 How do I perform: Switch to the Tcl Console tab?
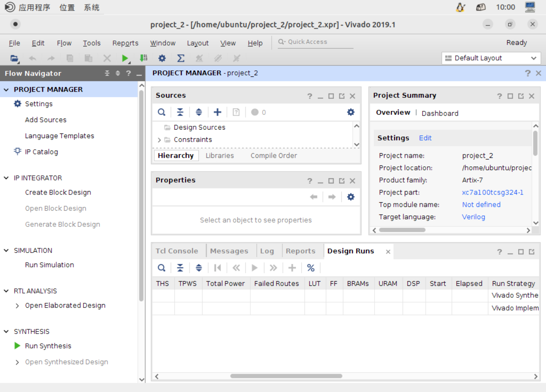[x=177, y=251]
